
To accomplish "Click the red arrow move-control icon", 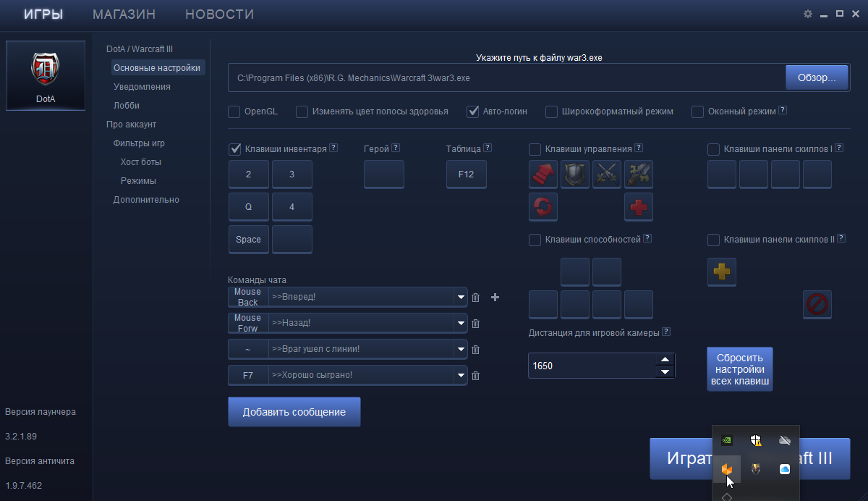I will [543, 174].
